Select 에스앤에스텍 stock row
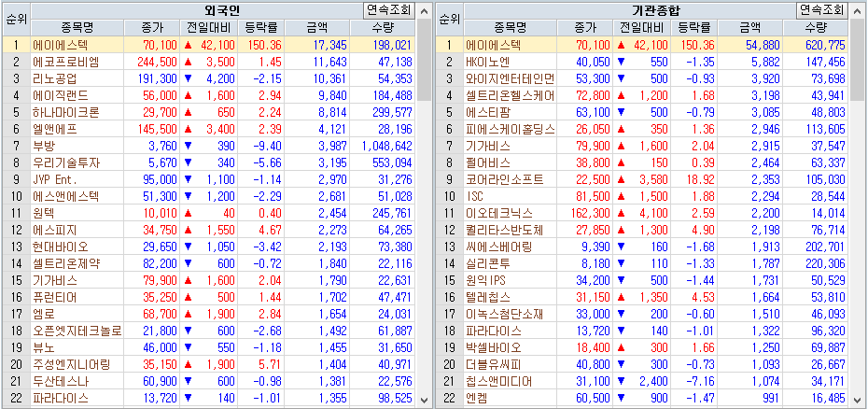 209,196
